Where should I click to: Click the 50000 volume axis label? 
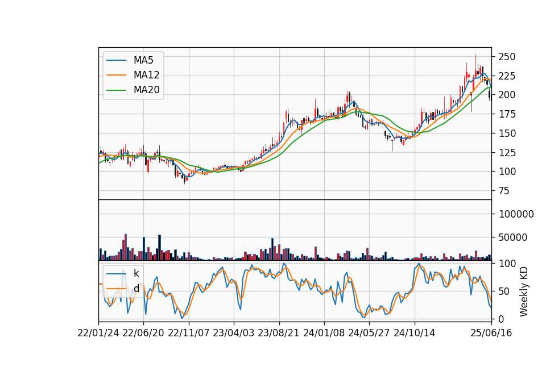[x=513, y=237]
